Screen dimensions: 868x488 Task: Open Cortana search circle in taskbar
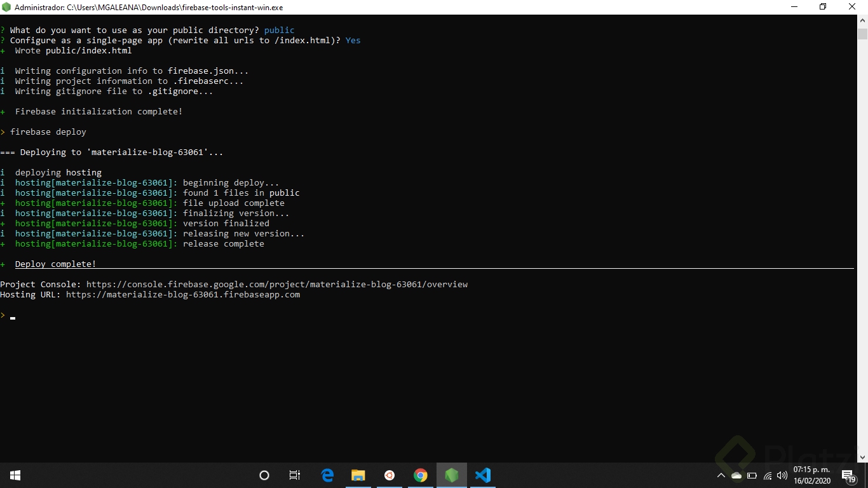pos(264,475)
